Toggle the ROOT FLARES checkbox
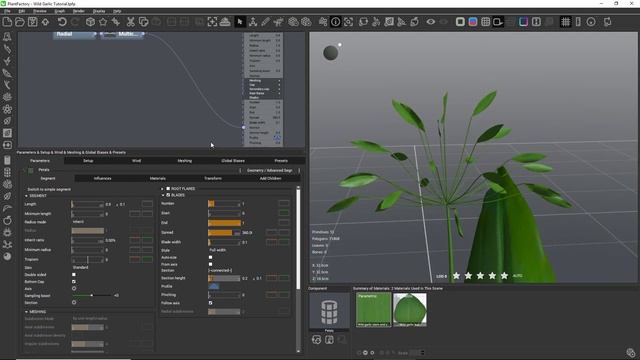Image resolution: width=640 pixels, height=360 pixels. [x=168, y=189]
